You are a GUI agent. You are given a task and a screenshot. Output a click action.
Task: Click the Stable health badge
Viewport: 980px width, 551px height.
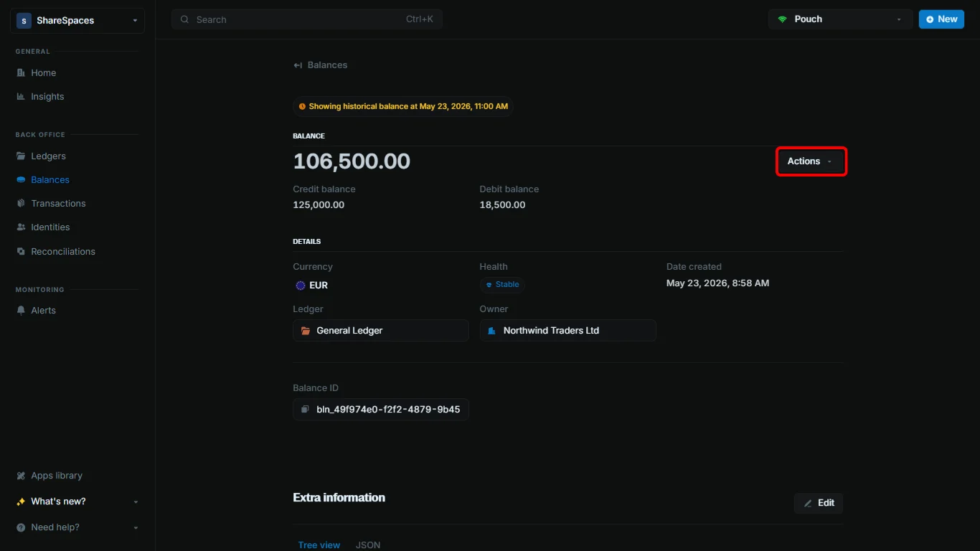502,285
